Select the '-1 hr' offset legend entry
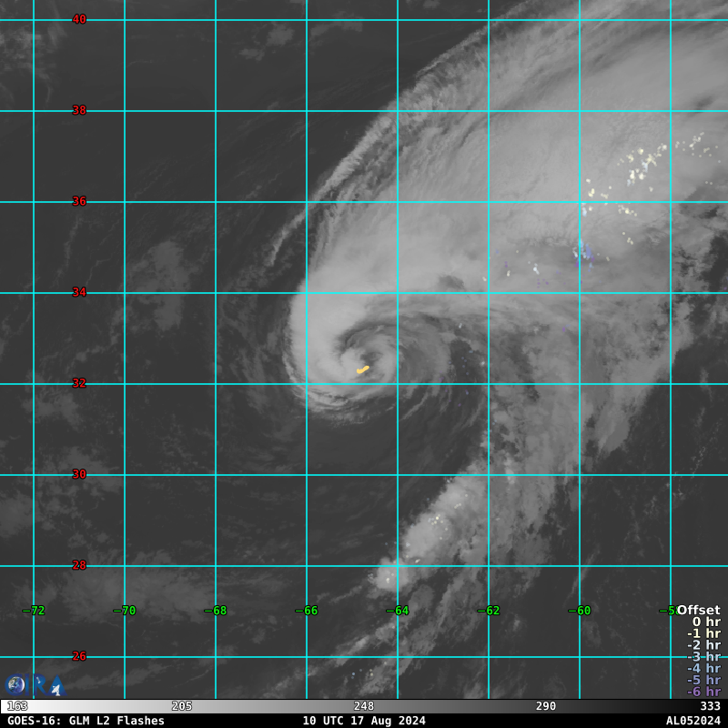 point(703,633)
